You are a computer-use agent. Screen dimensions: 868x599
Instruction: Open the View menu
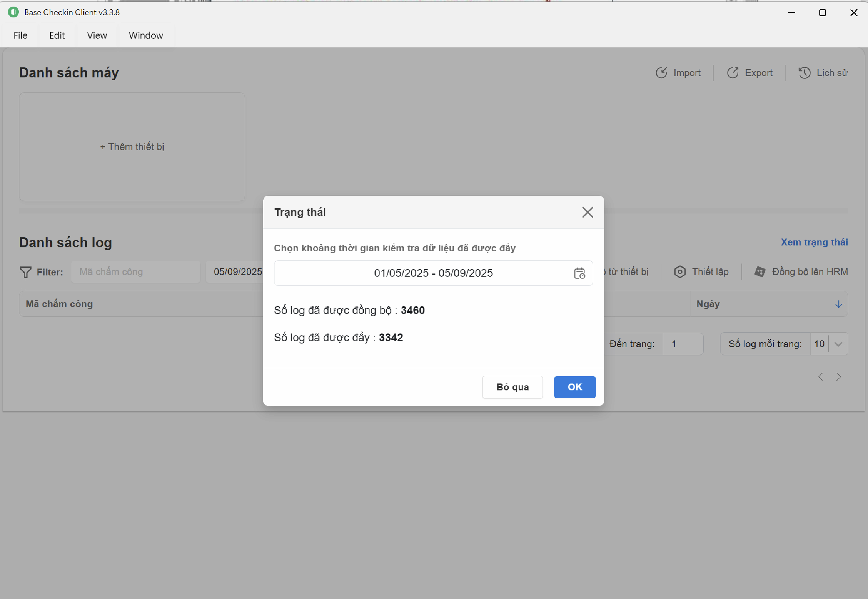[x=97, y=35]
